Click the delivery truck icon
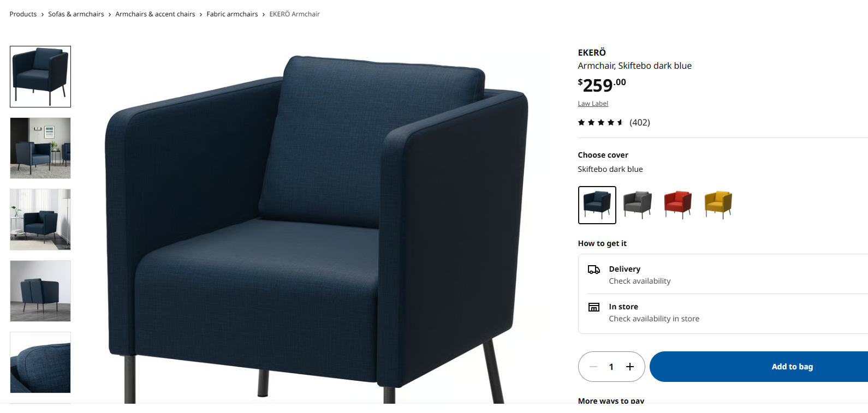 tap(593, 270)
